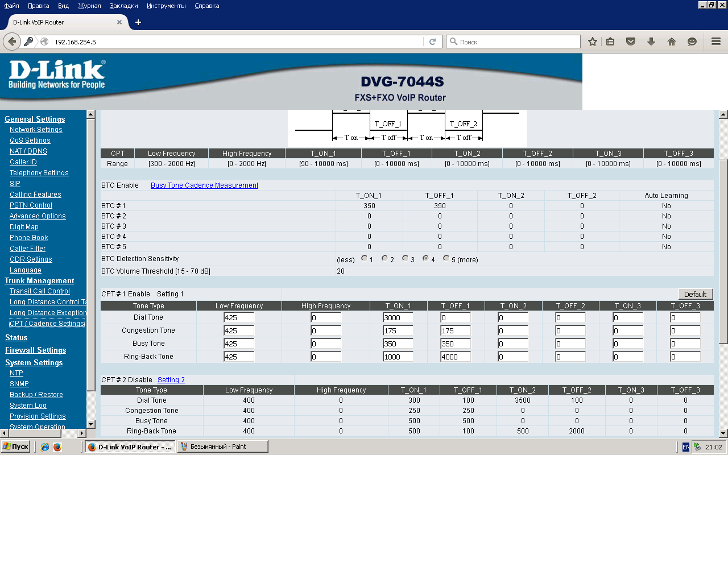Focus the Dial Tone Low Frequency field
The width and height of the screenshot is (728, 587).
239,317
